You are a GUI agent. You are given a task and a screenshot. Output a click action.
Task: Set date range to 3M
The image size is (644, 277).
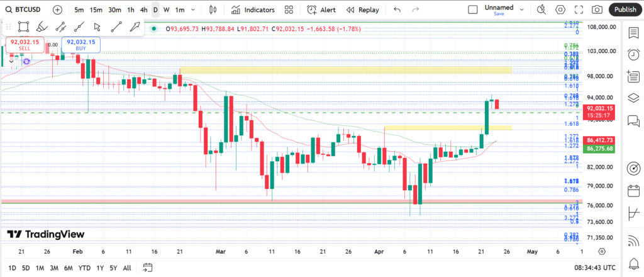click(54, 268)
